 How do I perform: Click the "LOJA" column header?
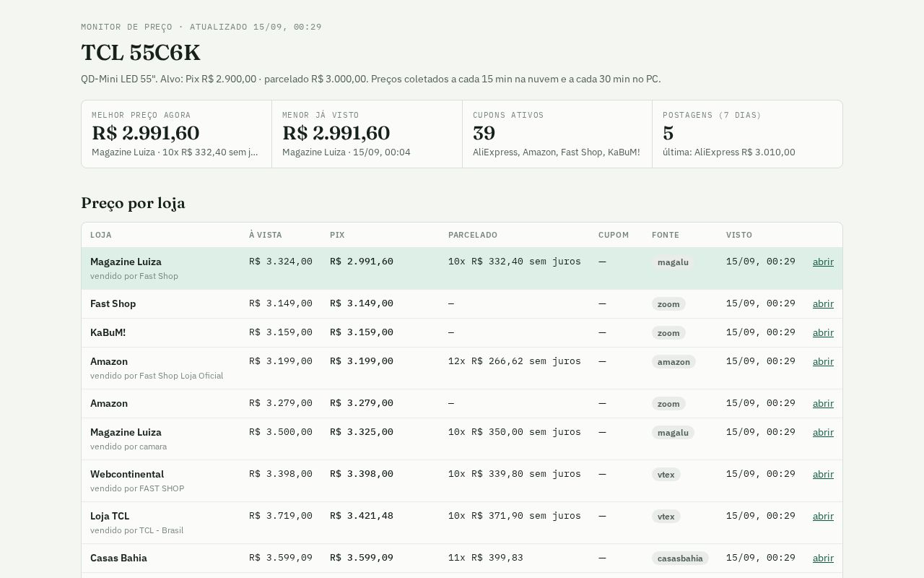point(101,235)
